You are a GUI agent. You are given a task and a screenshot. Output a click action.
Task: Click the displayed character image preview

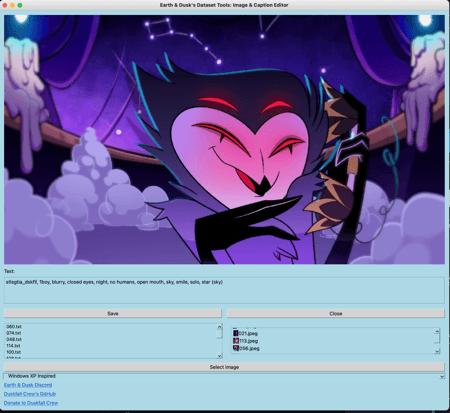[224, 139]
